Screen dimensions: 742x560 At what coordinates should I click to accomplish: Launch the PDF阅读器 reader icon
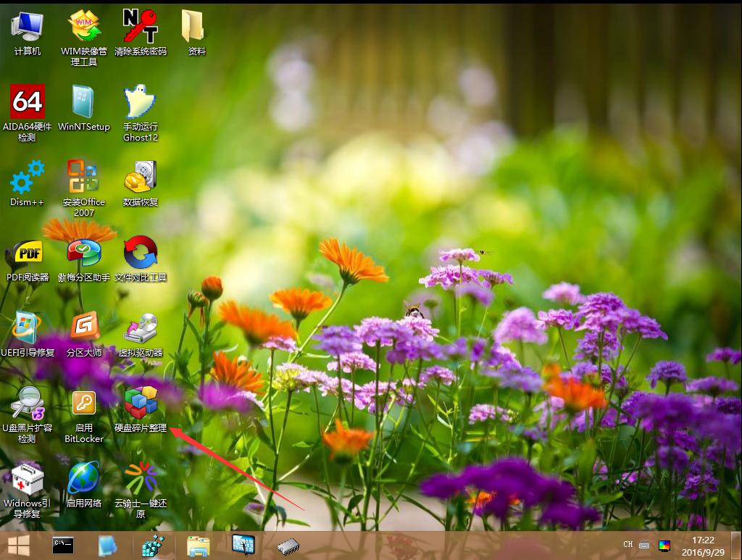pyautogui.click(x=27, y=253)
